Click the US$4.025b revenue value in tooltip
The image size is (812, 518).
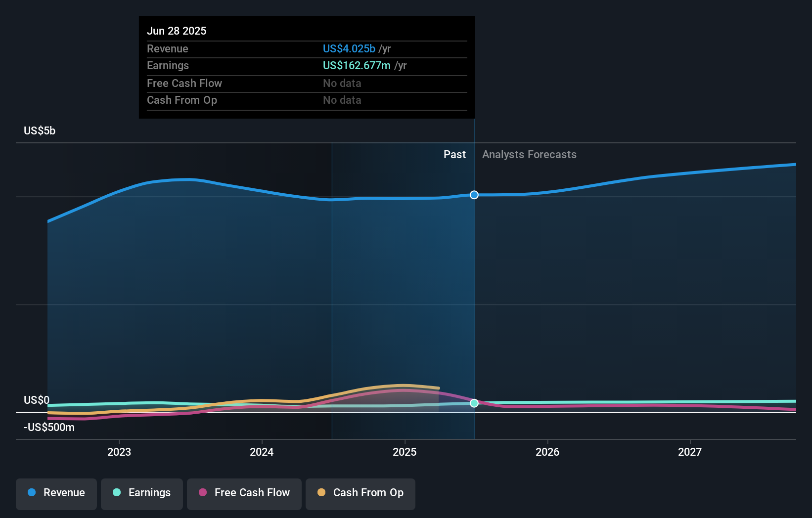click(349, 48)
